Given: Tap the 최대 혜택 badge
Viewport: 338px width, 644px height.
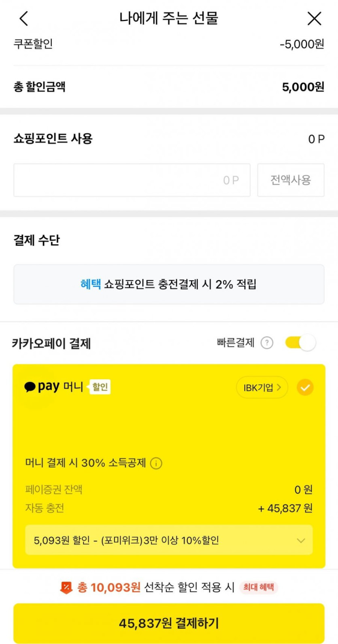Looking at the screenshot, I should [x=258, y=587].
